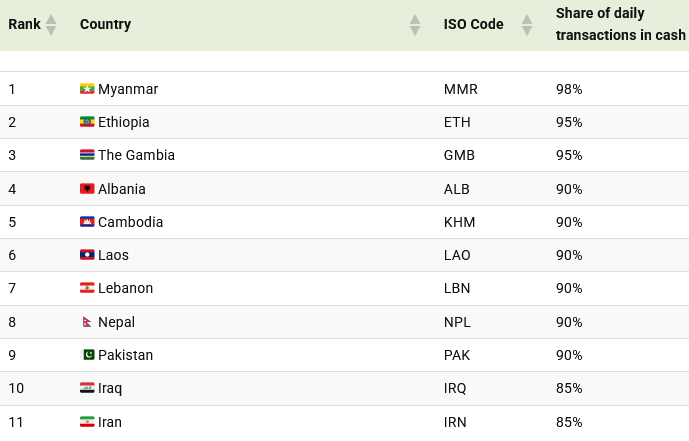
Task: Click the Laos flag icon
Action: (87, 255)
